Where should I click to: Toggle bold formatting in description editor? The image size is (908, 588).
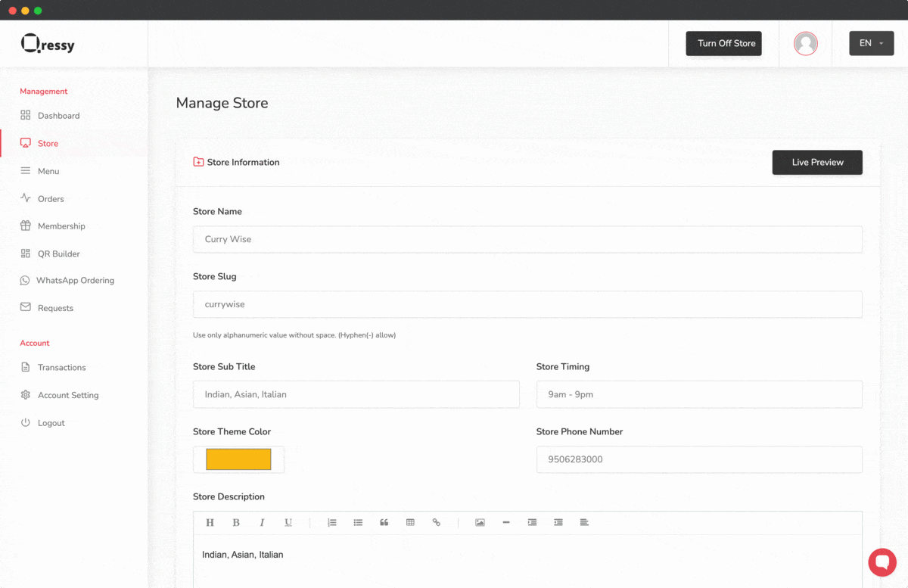[236, 522]
